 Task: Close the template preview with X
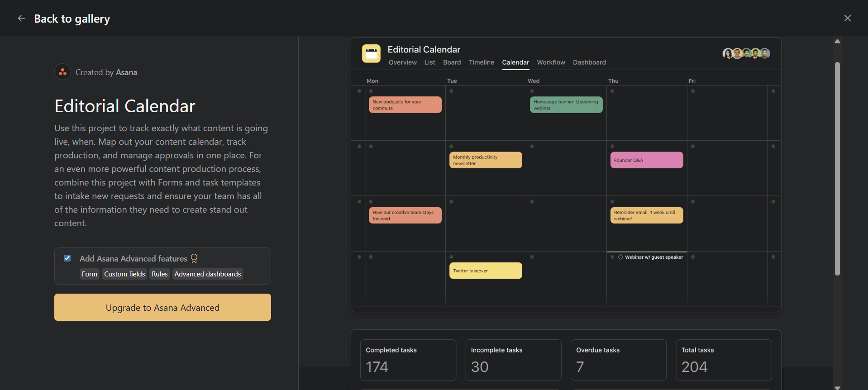(847, 18)
